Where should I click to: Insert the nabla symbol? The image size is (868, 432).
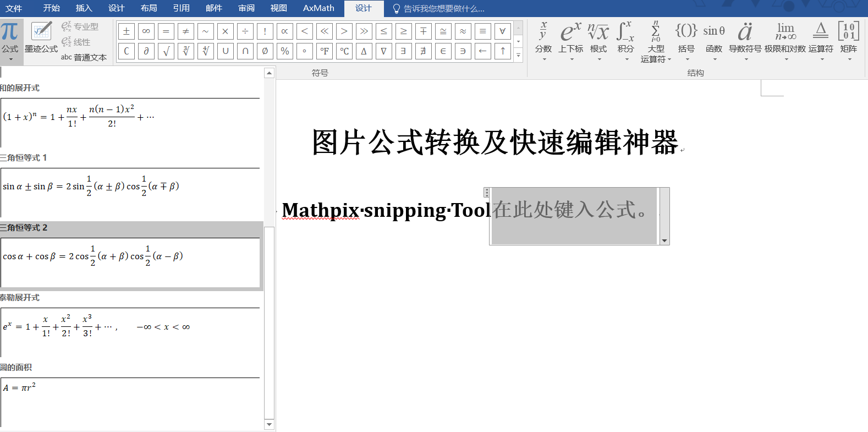[384, 51]
